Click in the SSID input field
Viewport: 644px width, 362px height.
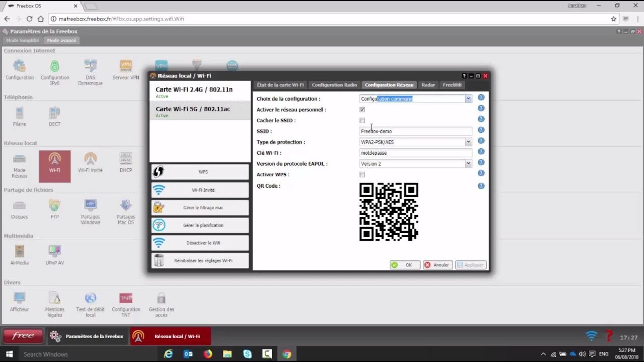coord(416,131)
